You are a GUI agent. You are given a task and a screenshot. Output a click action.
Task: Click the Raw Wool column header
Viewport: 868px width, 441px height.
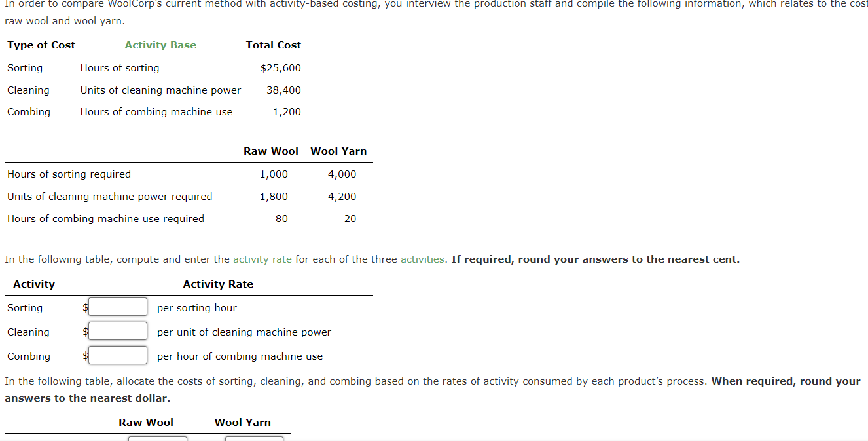click(x=271, y=151)
